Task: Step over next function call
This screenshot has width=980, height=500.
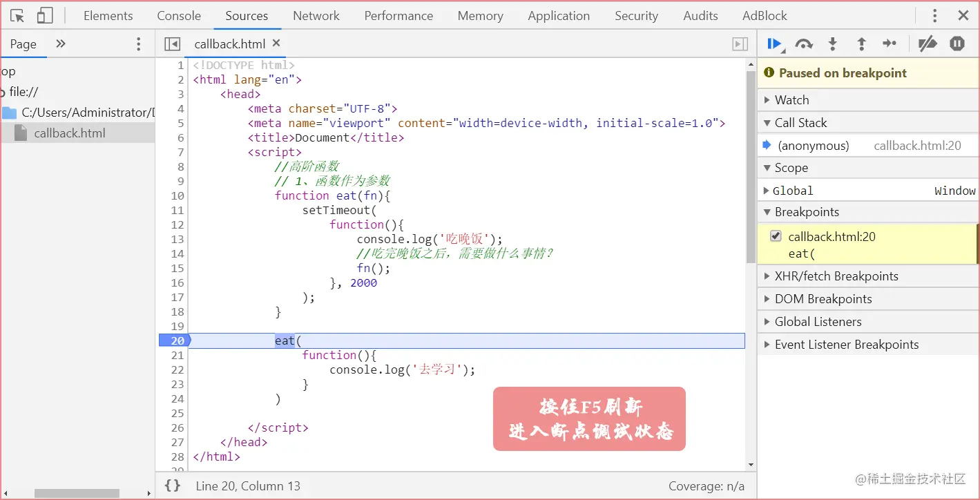Action: point(804,44)
